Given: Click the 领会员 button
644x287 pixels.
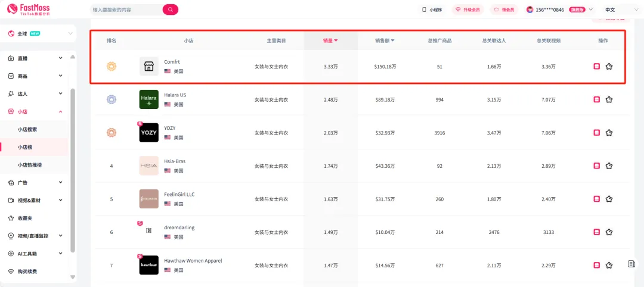Looking at the screenshot, I should click(504, 10).
